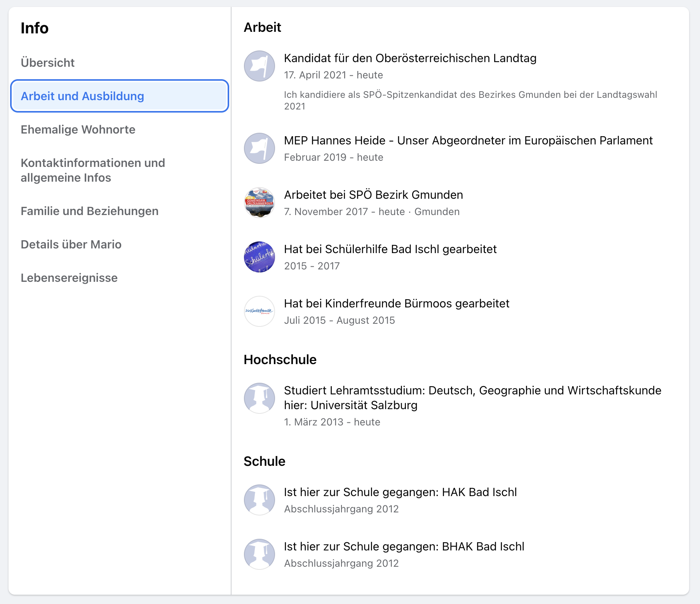The width and height of the screenshot is (700, 604).
Task: Open the MEP Hannes Heide page link
Action: coord(468,141)
